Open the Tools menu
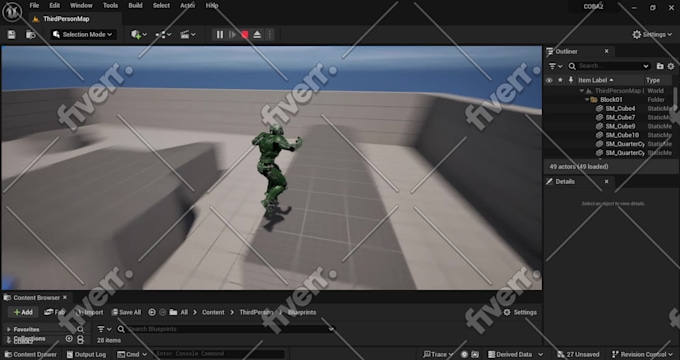680x360 pixels. coord(111,6)
